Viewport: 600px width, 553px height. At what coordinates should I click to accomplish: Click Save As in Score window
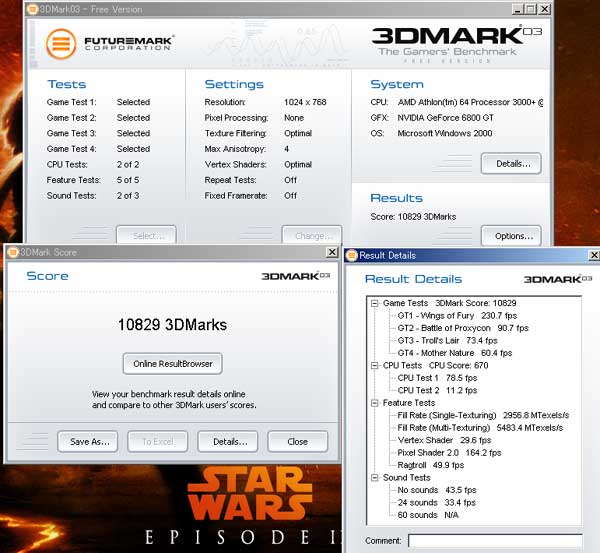(x=88, y=442)
